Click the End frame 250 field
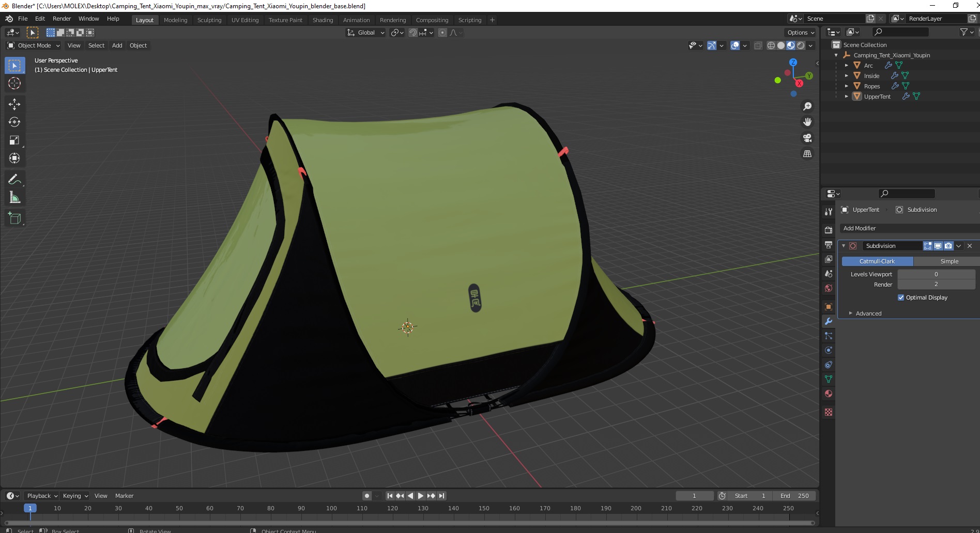Screen dimensions: 980x533 click(x=795, y=496)
